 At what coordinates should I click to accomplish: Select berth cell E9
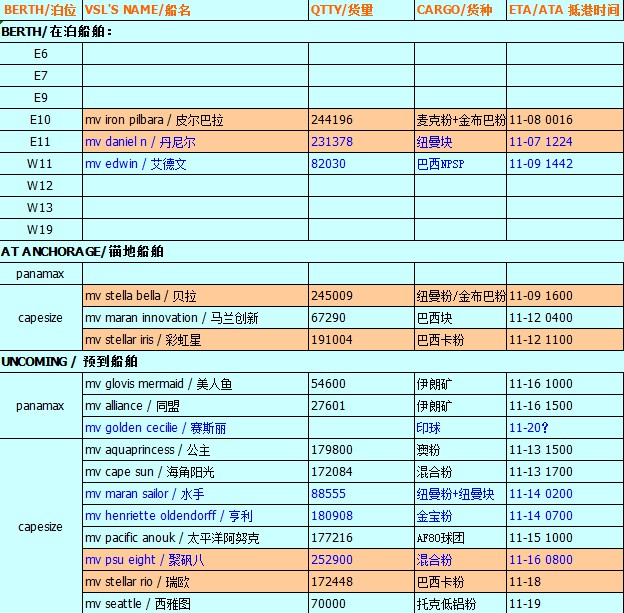pyautogui.click(x=41, y=98)
